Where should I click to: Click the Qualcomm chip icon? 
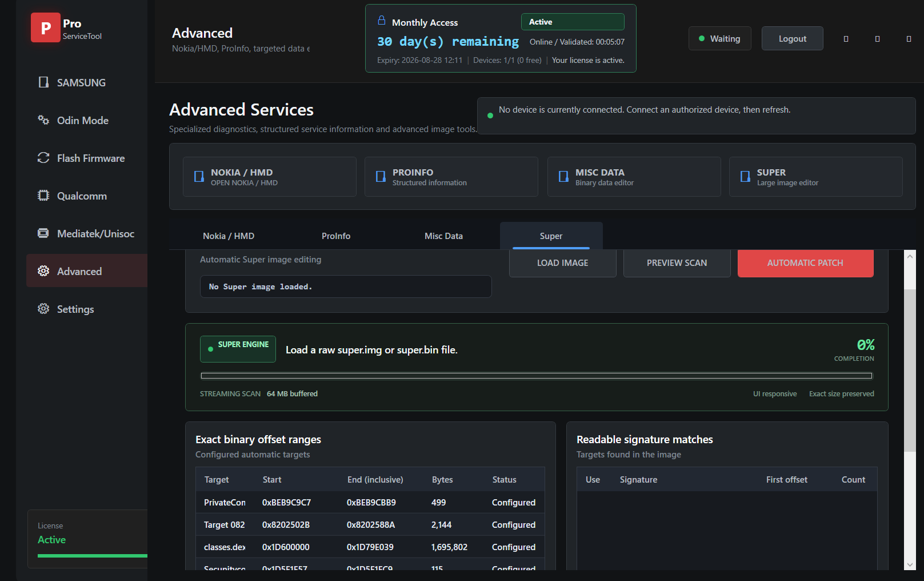pyautogui.click(x=43, y=196)
